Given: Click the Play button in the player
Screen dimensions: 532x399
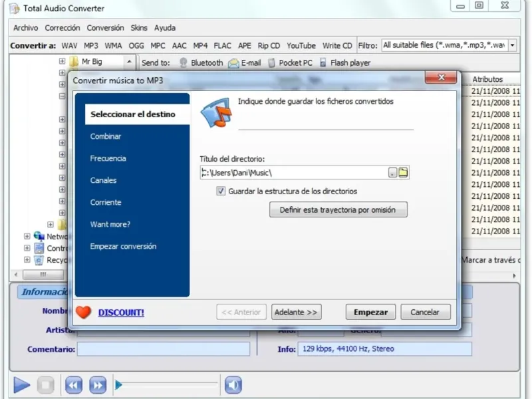Looking at the screenshot, I should (x=22, y=385).
